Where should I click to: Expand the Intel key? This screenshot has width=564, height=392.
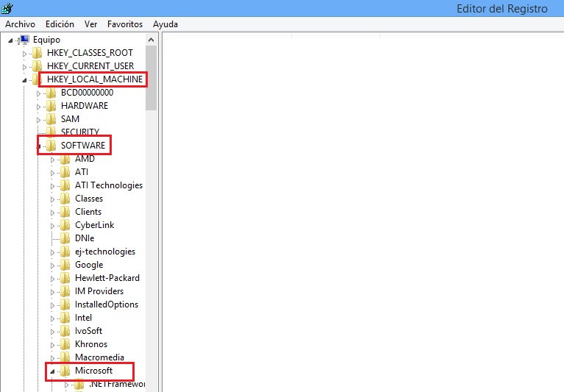click(52, 318)
